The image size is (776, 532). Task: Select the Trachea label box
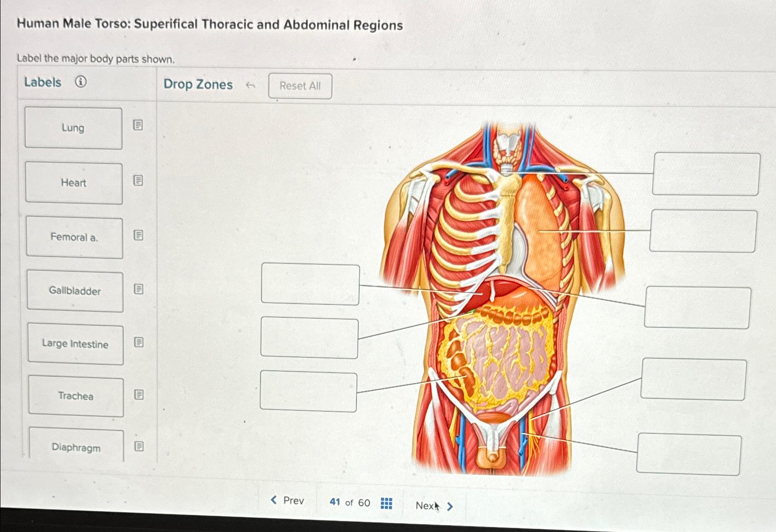pos(76,397)
